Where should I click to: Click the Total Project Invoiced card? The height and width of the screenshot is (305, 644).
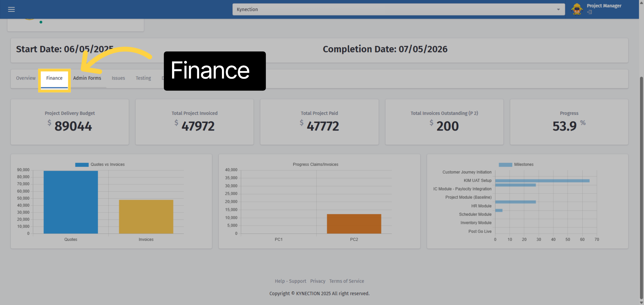(x=195, y=122)
